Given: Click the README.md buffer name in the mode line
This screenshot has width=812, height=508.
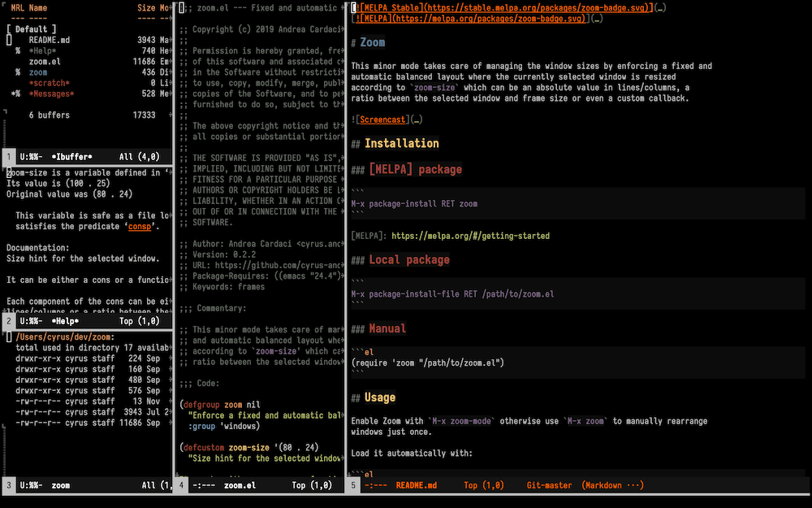Looking at the screenshot, I should (x=417, y=486).
